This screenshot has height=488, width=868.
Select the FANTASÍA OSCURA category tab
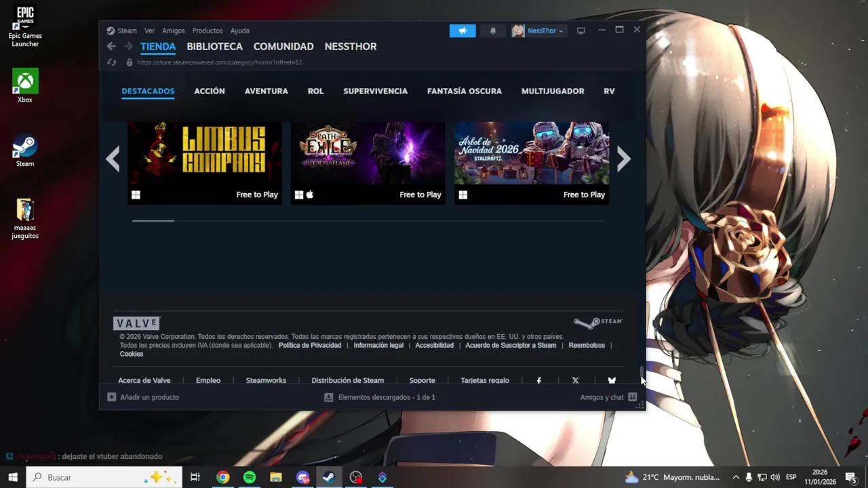[x=465, y=91]
